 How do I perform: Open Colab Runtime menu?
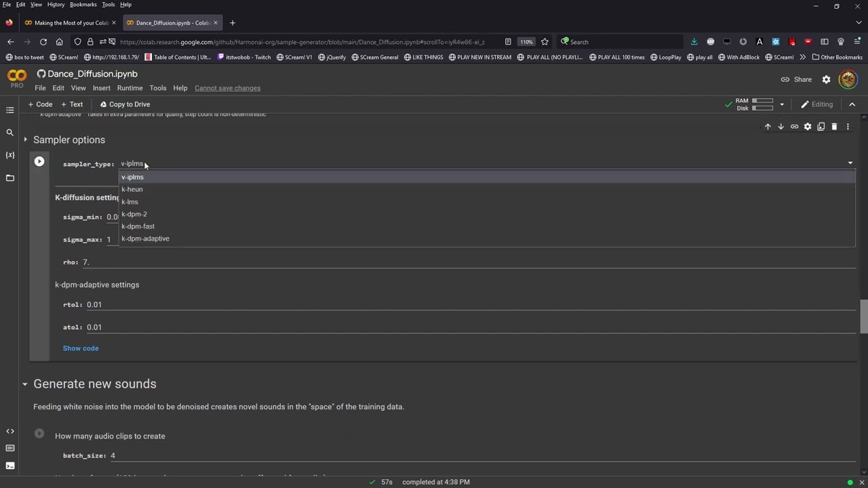pyautogui.click(x=130, y=88)
